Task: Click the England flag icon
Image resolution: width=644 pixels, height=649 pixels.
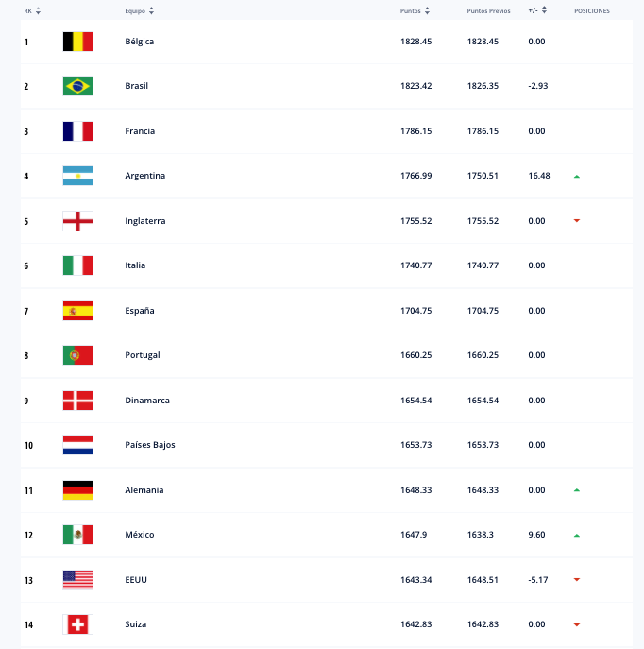Action: click(x=77, y=221)
